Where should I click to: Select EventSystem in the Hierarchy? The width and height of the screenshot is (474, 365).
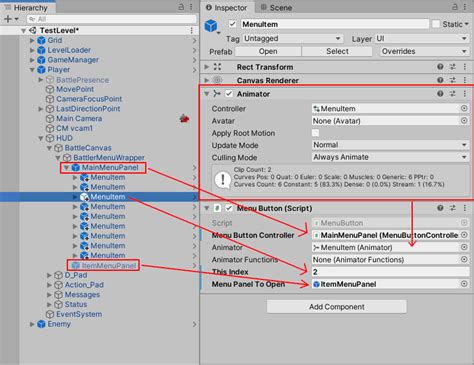79,314
